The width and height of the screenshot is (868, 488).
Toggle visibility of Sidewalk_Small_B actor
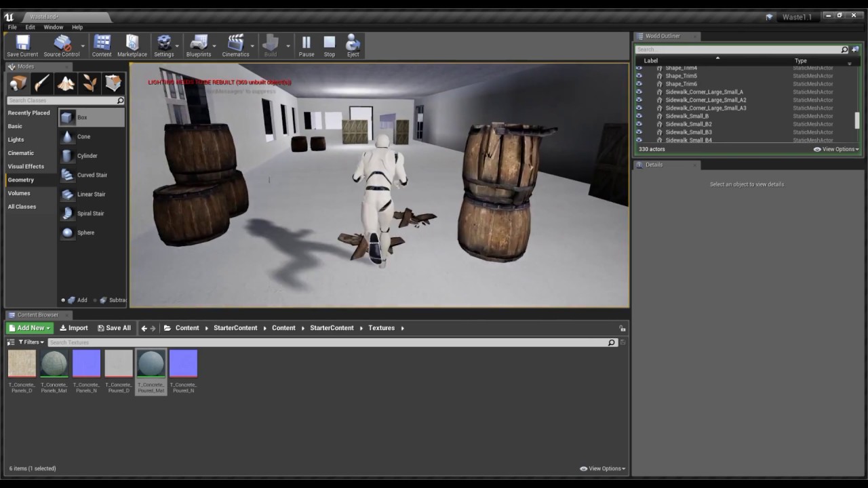(x=638, y=117)
